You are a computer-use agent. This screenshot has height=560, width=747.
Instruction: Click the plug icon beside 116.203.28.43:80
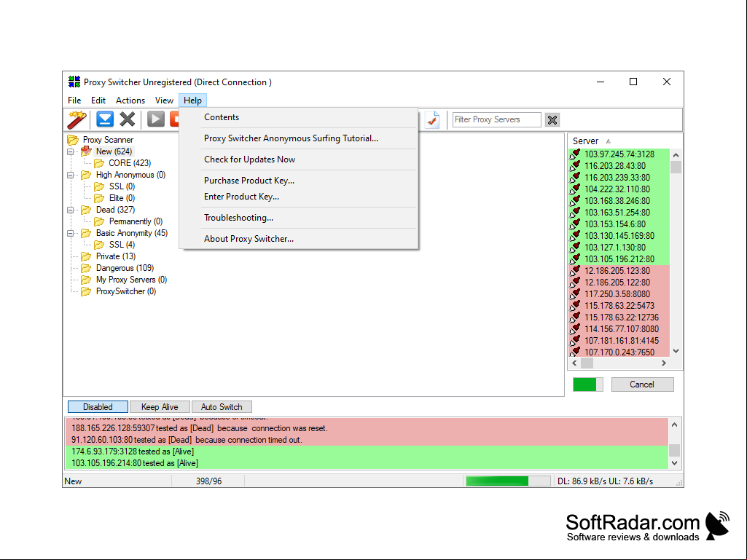click(575, 166)
